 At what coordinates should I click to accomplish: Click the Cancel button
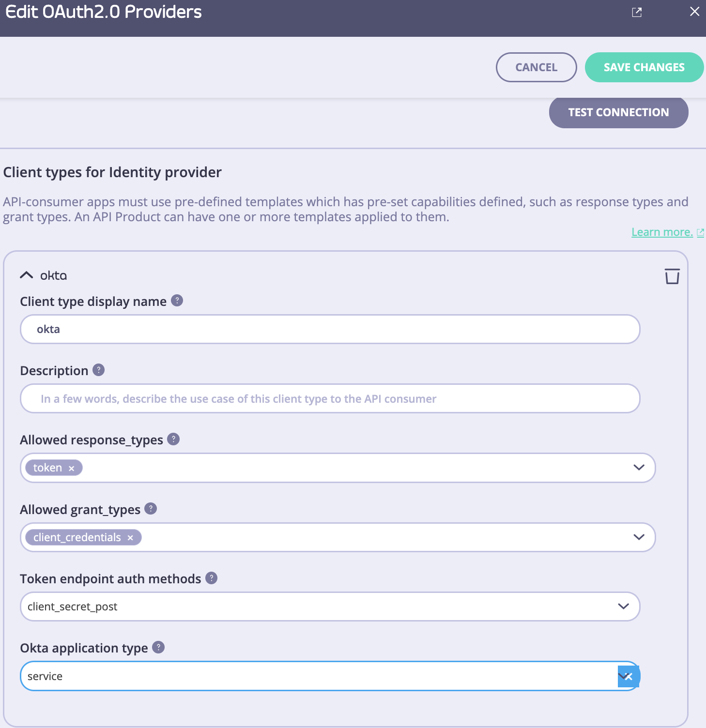(537, 67)
